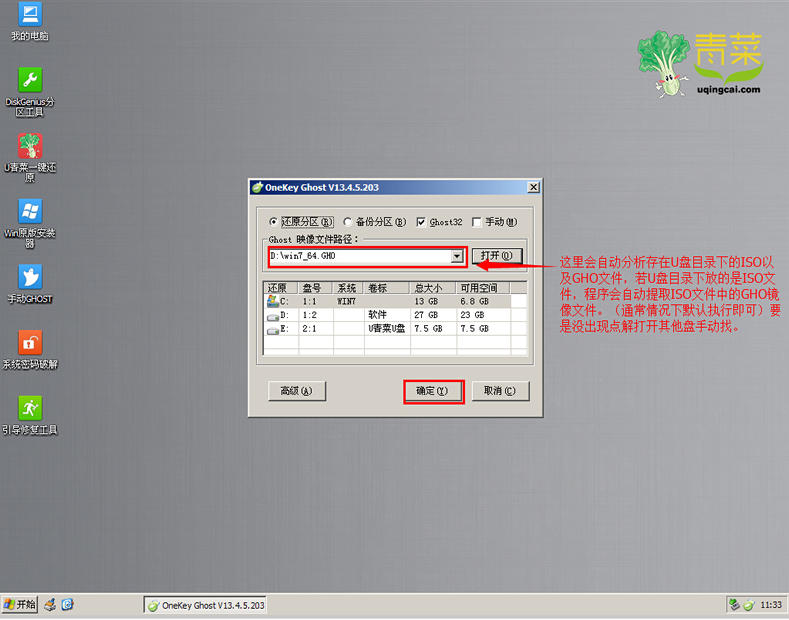Screen dimensions: 789x620
Task: Open the 开始 start menu button
Action: [20, 604]
